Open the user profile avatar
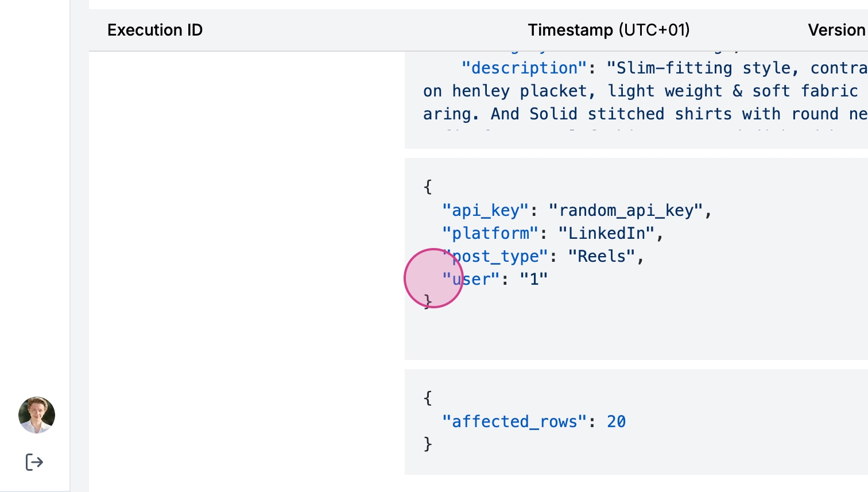This screenshot has width=868, height=492. pyautogui.click(x=37, y=414)
